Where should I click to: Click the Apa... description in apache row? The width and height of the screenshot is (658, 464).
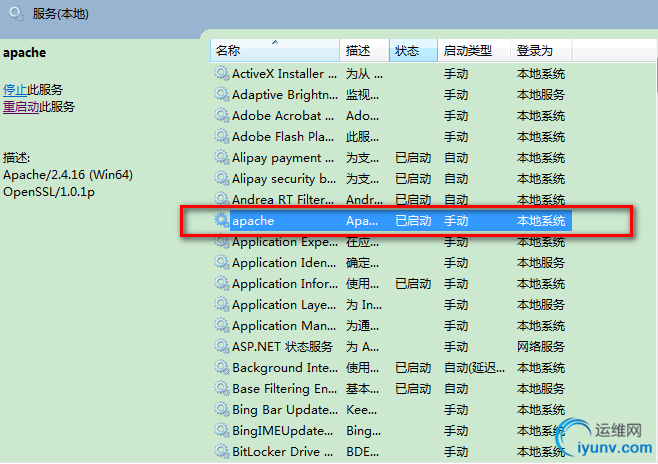(x=362, y=221)
